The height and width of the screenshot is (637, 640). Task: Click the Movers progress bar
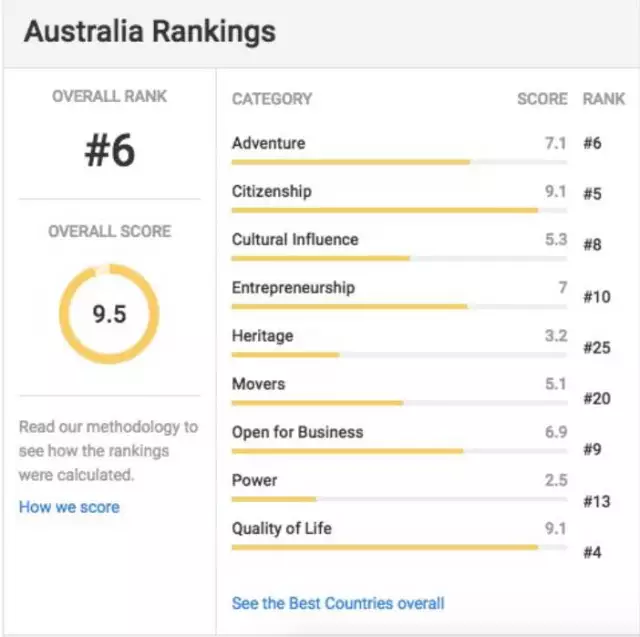pos(399,403)
